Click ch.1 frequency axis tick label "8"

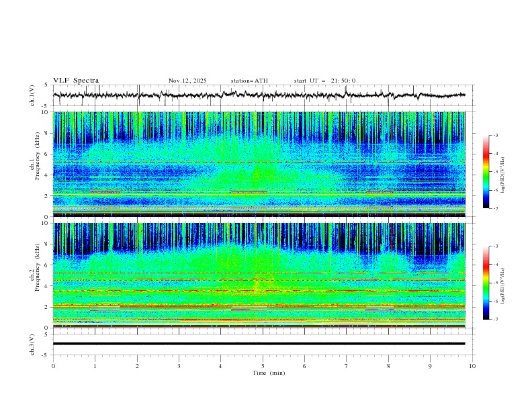click(x=47, y=133)
